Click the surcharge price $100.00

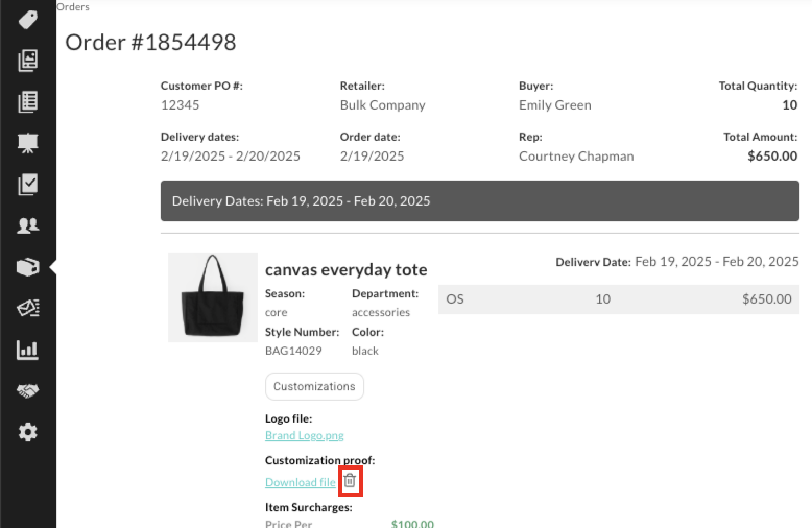point(412,523)
